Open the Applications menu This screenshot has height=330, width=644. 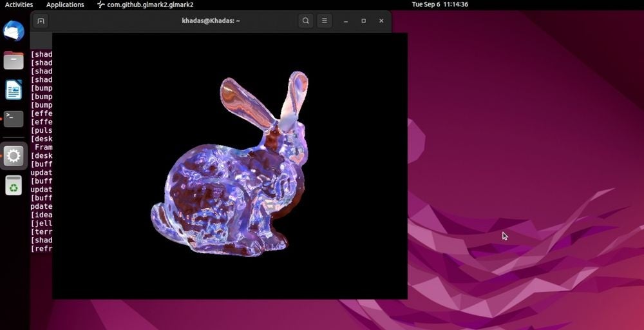tap(65, 5)
